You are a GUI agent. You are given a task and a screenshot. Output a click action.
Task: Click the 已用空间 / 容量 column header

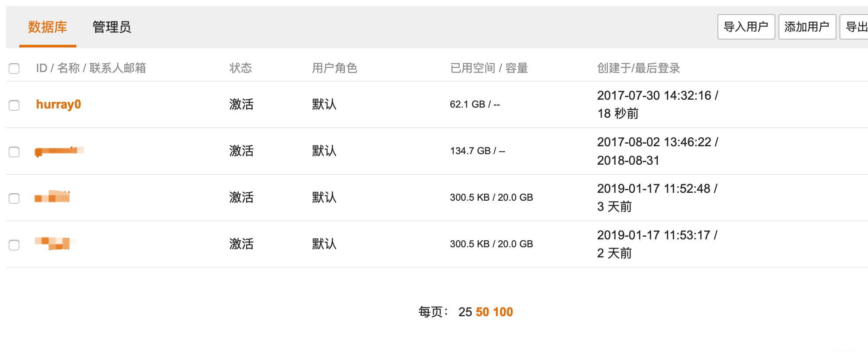click(489, 68)
